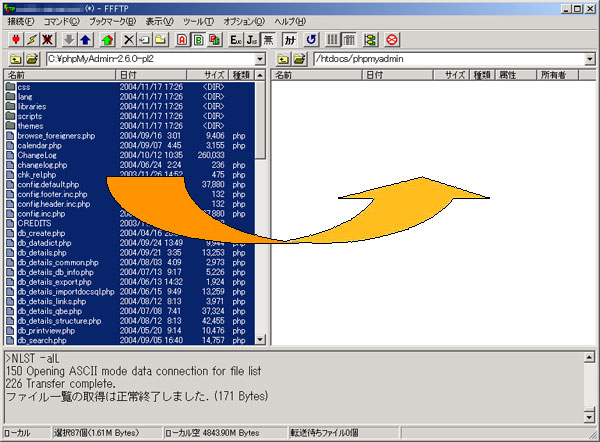The width and height of the screenshot is (600, 442).
Task: Toggle synchronized folder navigation icon
Action: [370, 39]
